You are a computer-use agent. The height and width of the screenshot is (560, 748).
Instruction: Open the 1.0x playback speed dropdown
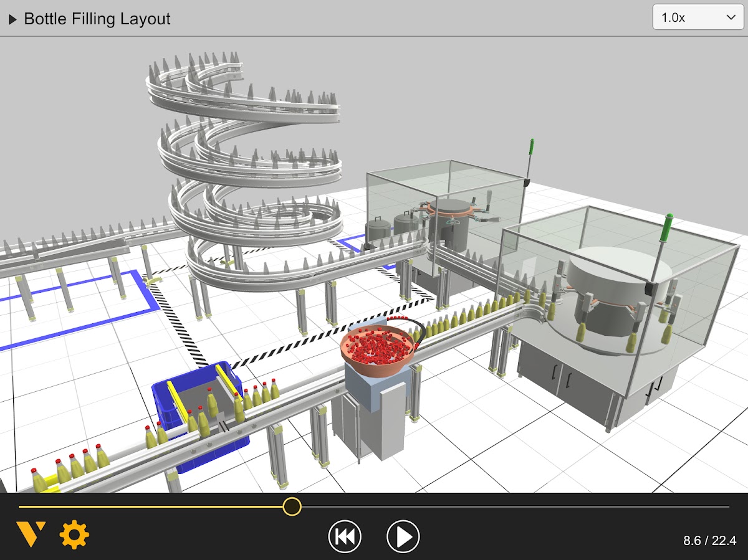(x=698, y=18)
